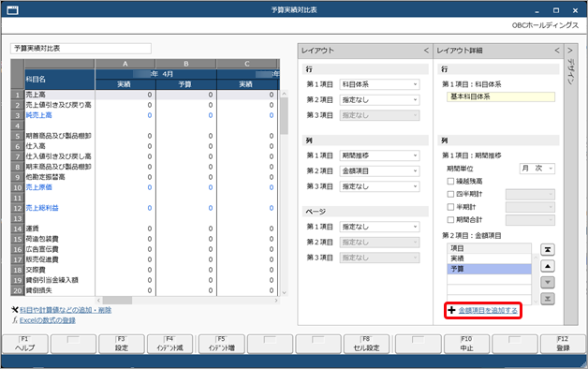Click the 基本科目体系 field
The image size is (588, 369).
(501, 96)
